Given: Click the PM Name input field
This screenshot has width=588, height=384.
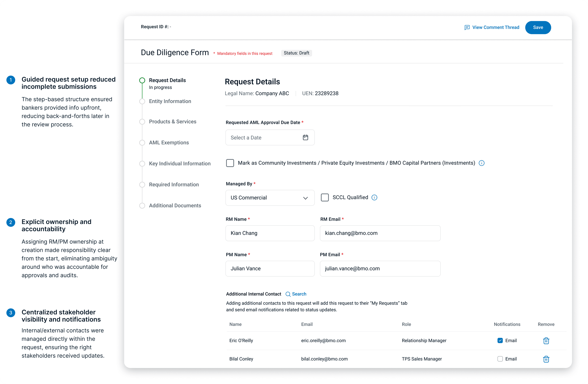Looking at the screenshot, I should coord(270,269).
